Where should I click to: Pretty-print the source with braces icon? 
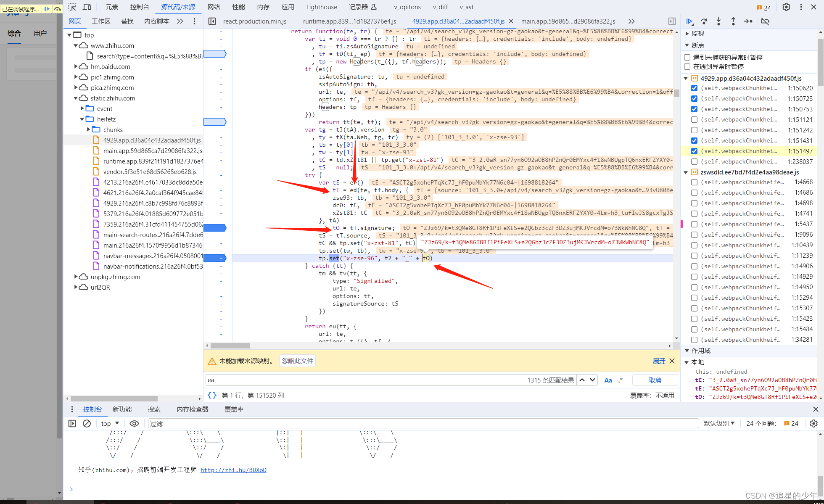click(212, 395)
